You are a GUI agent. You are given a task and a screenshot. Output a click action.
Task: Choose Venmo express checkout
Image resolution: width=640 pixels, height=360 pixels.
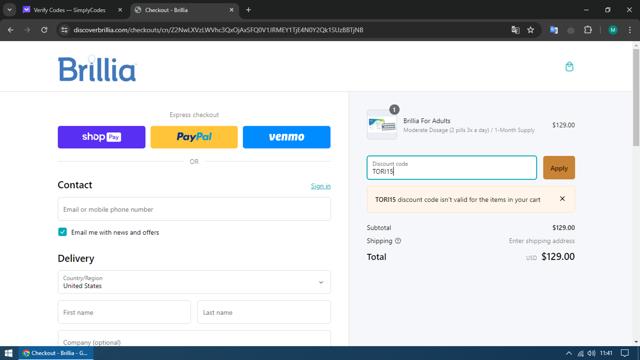(x=287, y=137)
